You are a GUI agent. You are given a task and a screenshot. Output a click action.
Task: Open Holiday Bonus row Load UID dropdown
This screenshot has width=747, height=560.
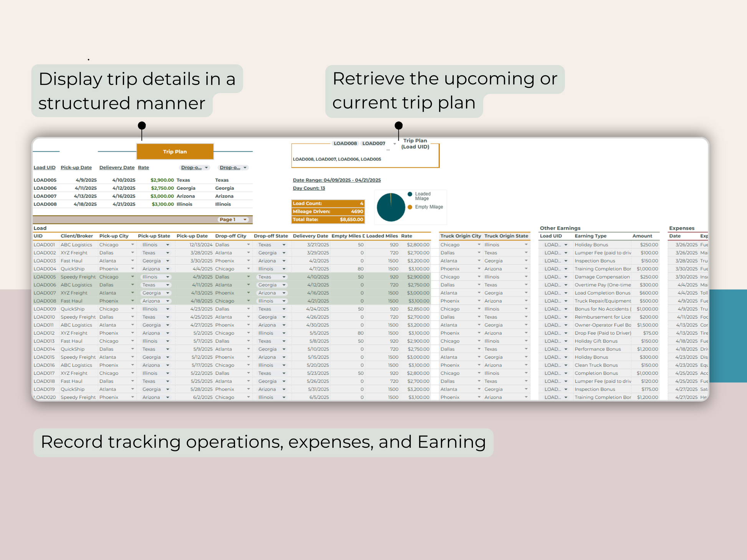565,245
